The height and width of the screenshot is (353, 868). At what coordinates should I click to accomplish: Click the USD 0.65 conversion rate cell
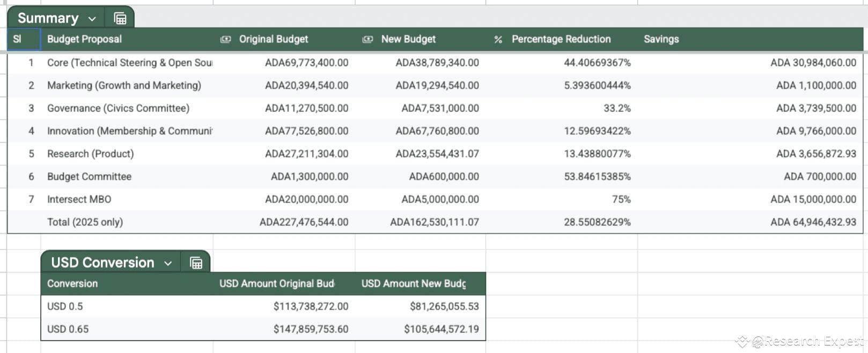click(68, 329)
